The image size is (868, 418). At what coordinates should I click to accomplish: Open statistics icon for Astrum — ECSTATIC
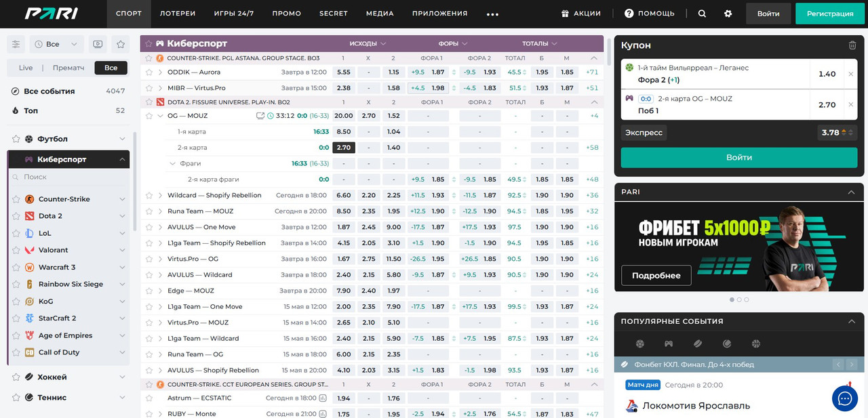pos(323,398)
